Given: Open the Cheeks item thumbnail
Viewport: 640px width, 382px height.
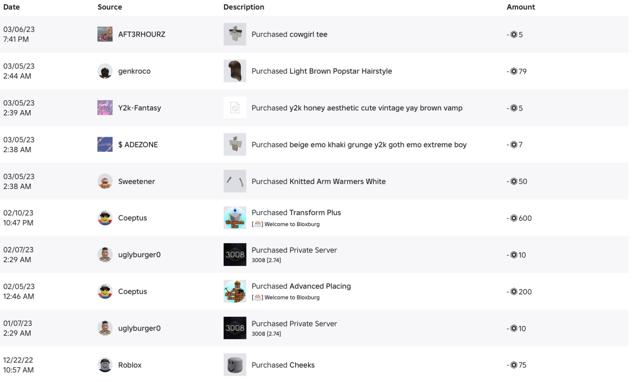Looking at the screenshot, I should (x=235, y=365).
